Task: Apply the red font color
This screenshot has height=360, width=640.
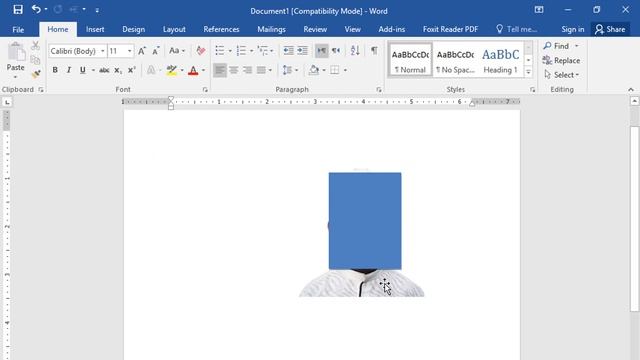Action: tap(193, 70)
